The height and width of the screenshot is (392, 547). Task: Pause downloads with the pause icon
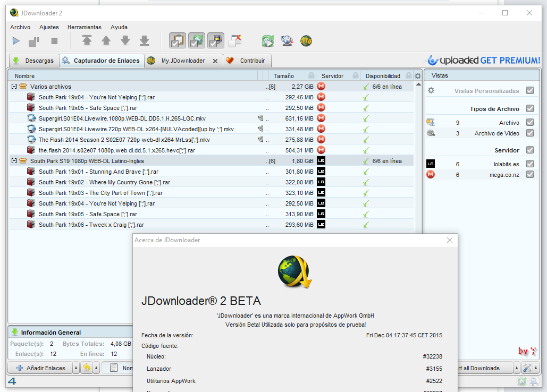34,41
